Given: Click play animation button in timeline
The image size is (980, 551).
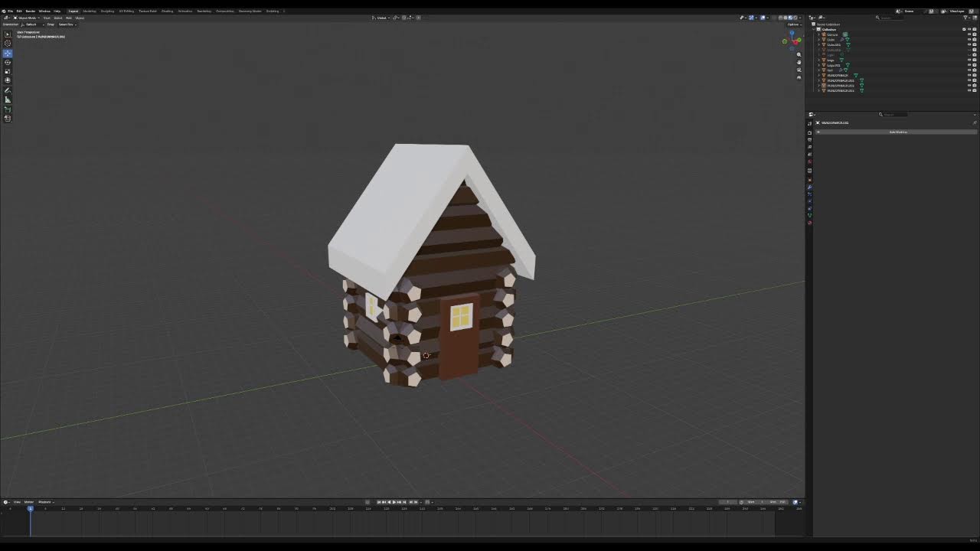Looking at the screenshot, I should point(394,502).
